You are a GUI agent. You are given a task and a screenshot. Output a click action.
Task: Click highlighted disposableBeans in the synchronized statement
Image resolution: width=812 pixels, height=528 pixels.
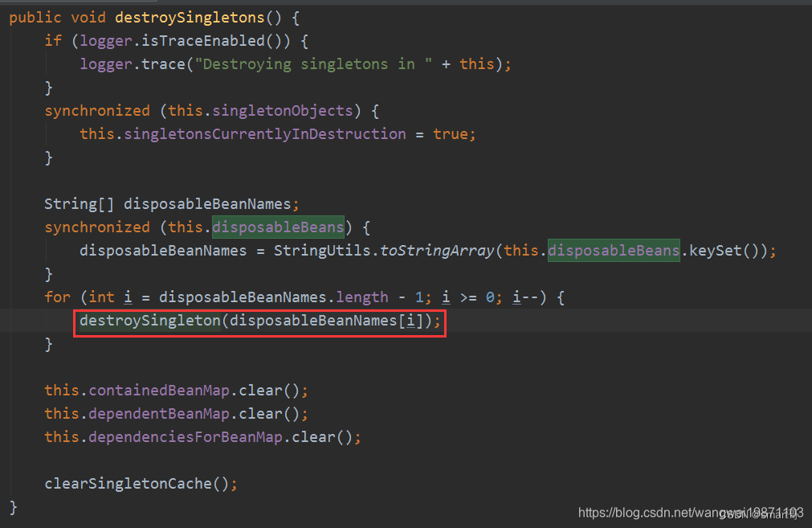point(278,227)
